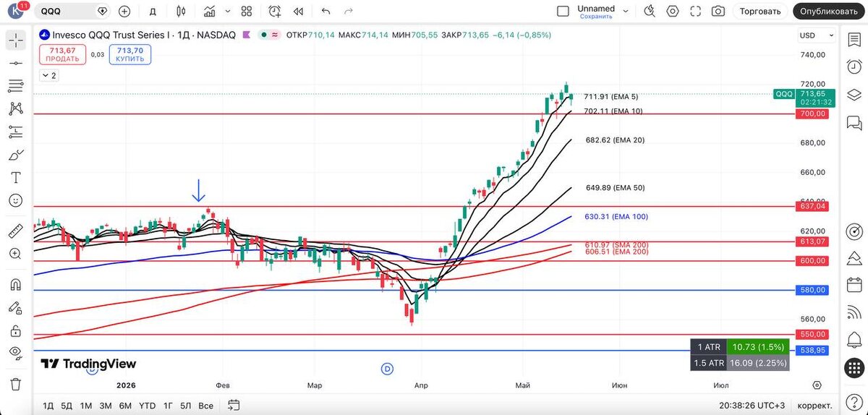This screenshot has height=415, width=868.
Task: Toggle magnet mode
Action: (16, 285)
